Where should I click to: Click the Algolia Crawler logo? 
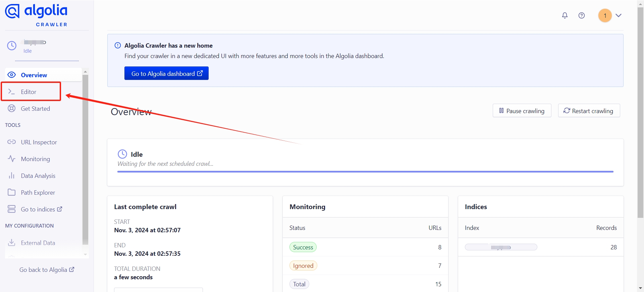(x=36, y=15)
